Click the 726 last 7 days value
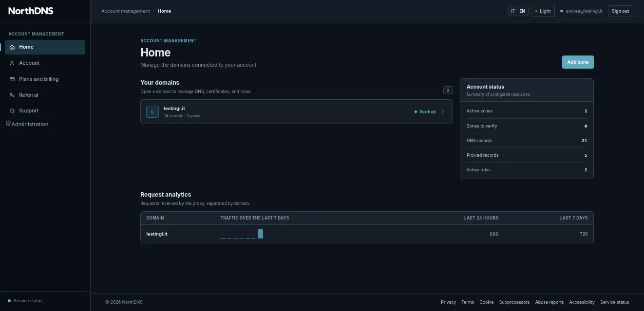 coord(584,234)
